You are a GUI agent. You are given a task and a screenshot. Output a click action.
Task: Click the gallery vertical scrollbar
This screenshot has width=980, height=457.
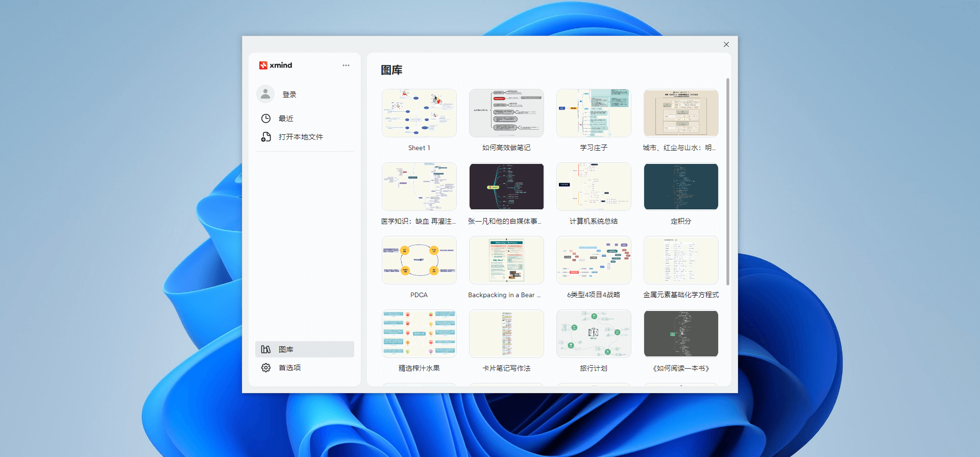coord(727,182)
